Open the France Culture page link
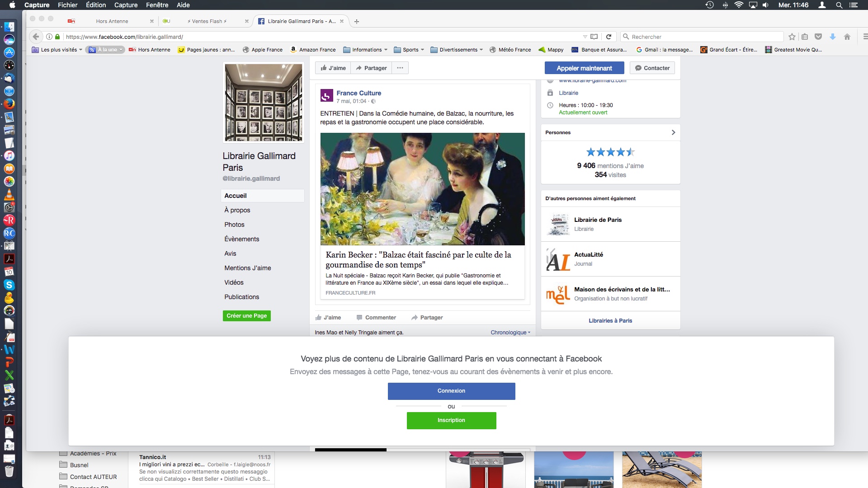This screenshot has height=488, width=868. click(359, 93)
